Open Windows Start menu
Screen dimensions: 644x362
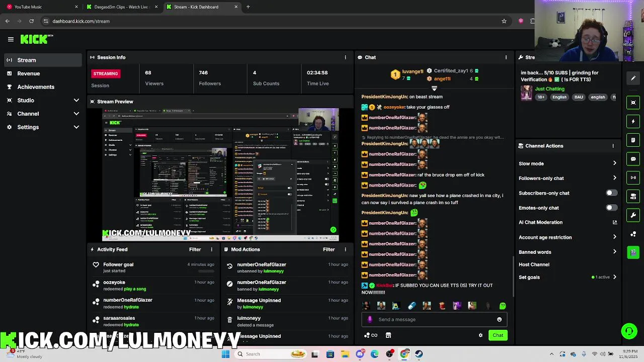coord(225,354)
